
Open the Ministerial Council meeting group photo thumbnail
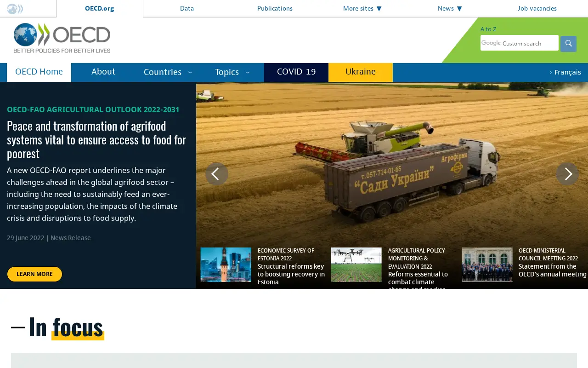coord(487,264)
